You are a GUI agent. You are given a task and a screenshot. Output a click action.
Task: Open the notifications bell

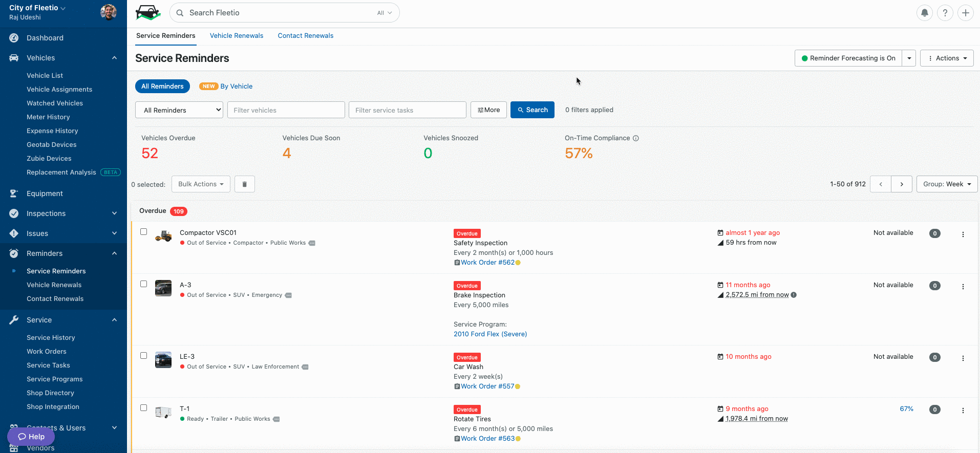(x=925, y=13)
